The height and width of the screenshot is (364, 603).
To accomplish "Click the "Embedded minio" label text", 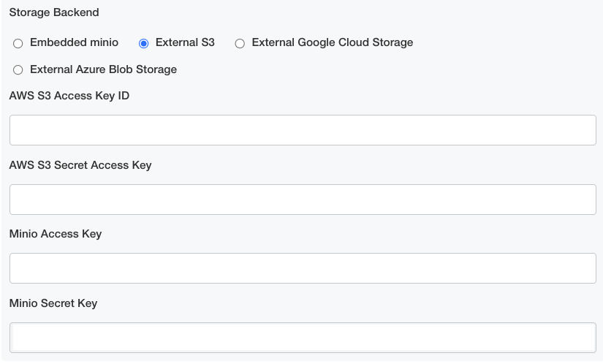I will [x=74, y=42].
